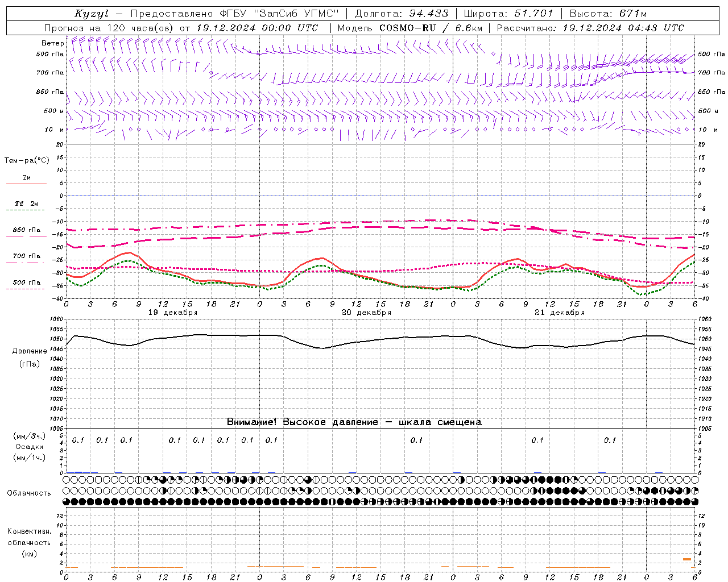Click the Осадки precipitation label

(x=30, y=447)
